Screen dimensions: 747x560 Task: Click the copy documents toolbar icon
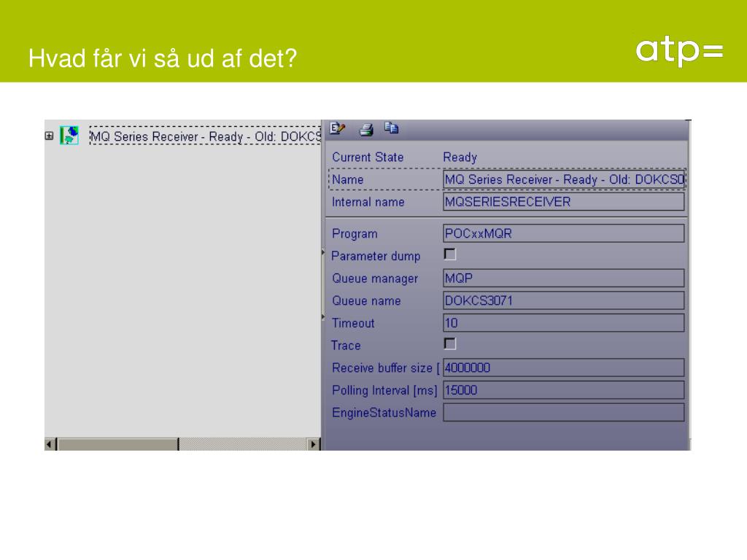392,128
